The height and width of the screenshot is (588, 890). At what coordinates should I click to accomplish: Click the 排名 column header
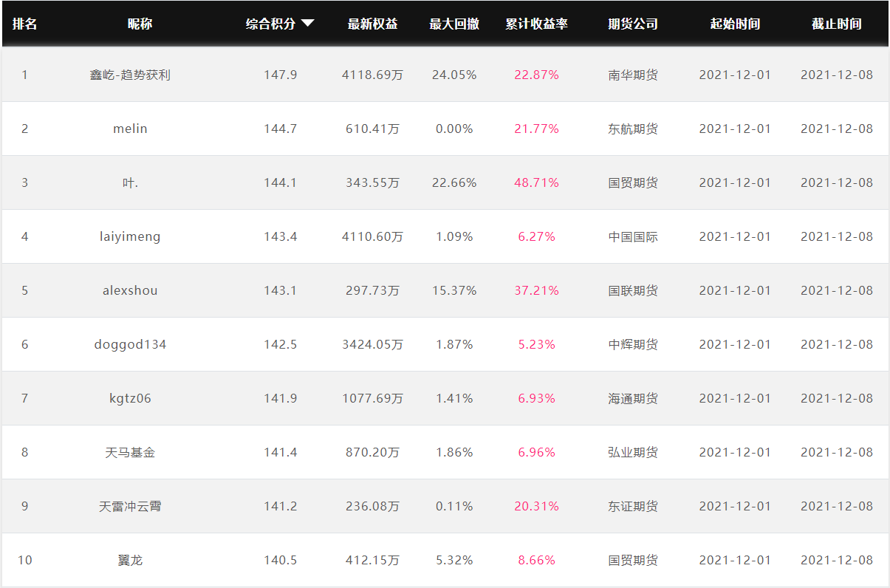click(x=24, y=24)
